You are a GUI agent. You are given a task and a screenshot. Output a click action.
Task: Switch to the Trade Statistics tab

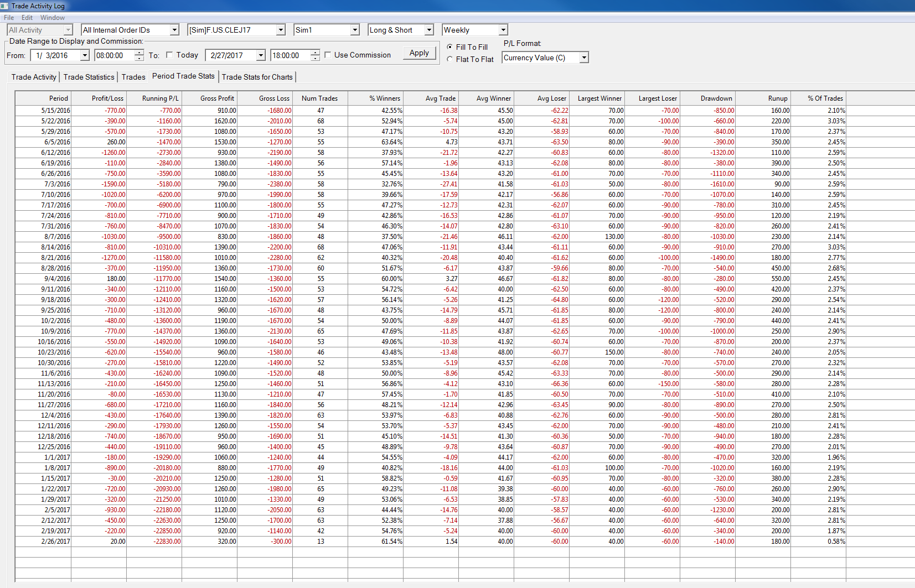point(89,77)
